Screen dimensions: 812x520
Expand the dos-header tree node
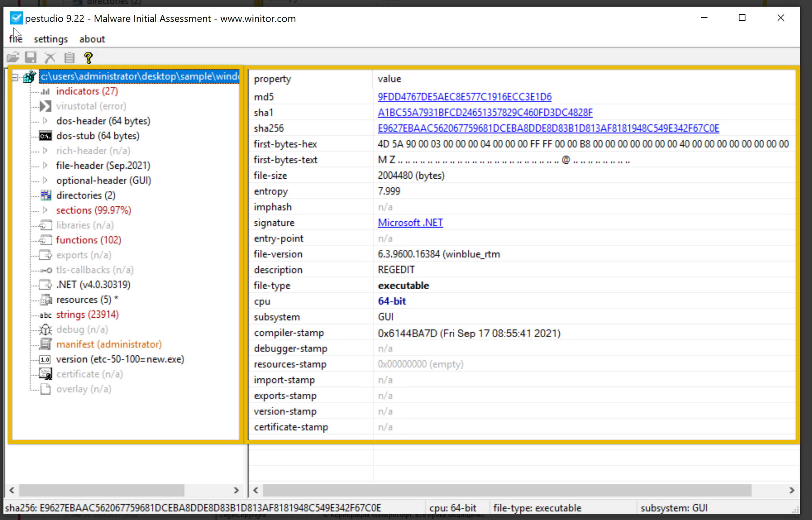(x=45, y=121)
